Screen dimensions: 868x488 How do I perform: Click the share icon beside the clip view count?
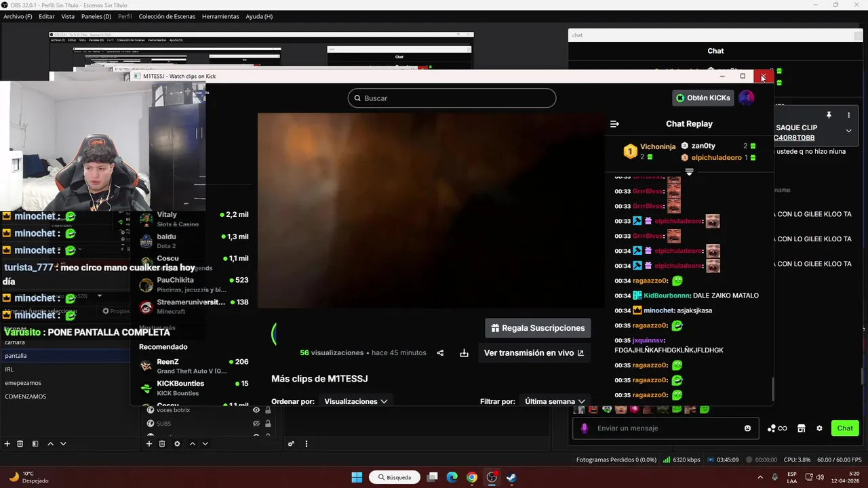click(x=440, y=352)
